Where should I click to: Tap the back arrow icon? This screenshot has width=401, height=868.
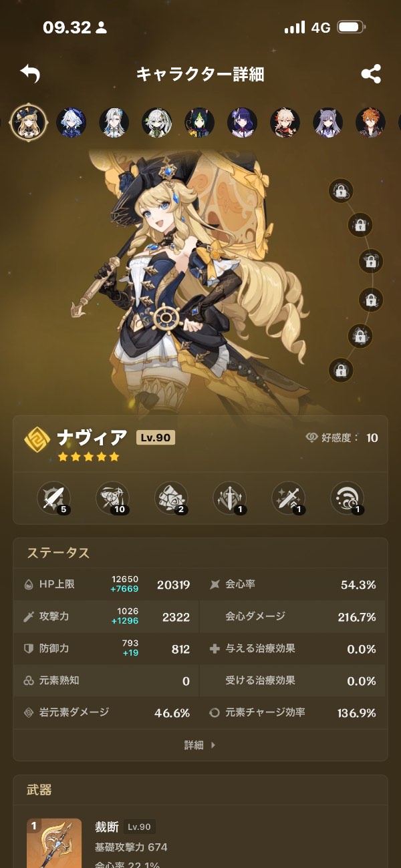pyautogui.click(x=30, y=73)
